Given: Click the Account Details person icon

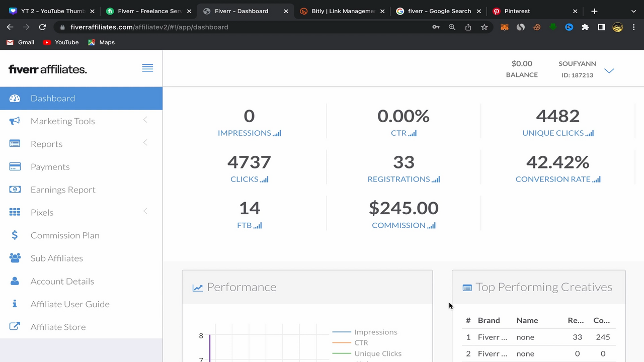Looking at the screenshot, I should pos(15,281).
